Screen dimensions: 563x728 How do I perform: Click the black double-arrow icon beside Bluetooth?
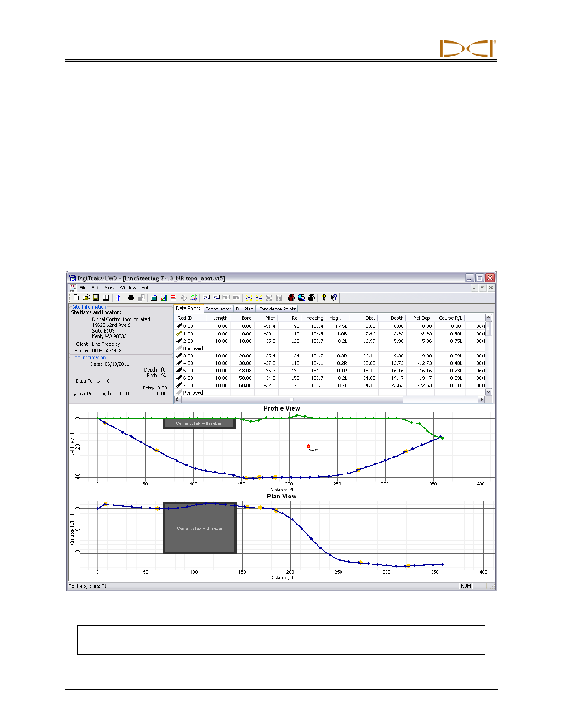(x=131, y=298)
